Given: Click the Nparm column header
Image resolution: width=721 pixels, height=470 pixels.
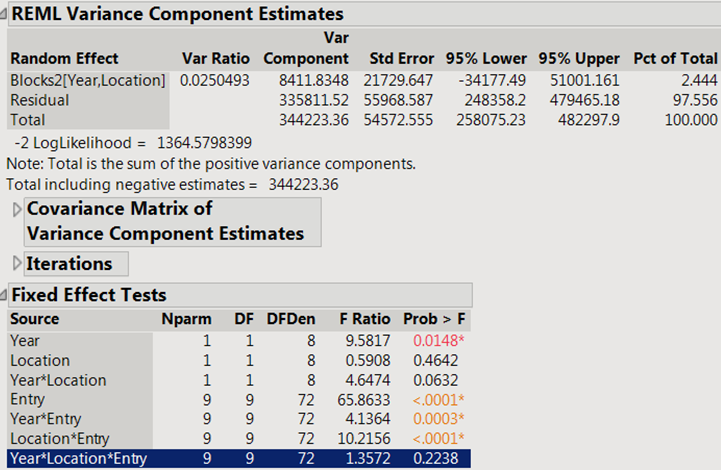Looking at the screenshot, I should (x=183, y=319).
